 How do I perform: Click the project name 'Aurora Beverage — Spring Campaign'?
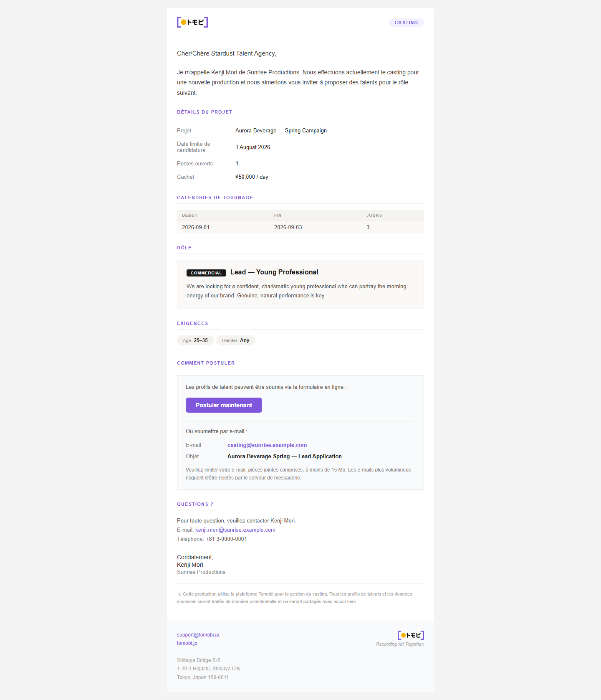281,131
